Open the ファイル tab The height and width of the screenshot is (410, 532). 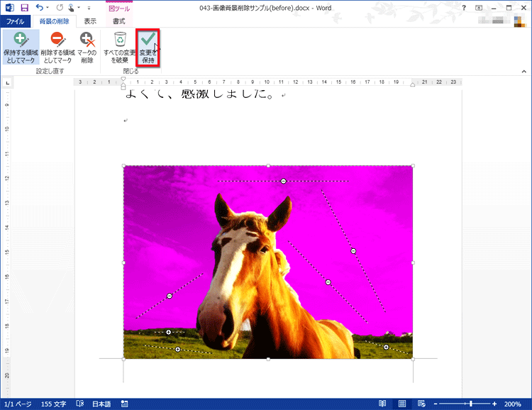tap(16, 21)
